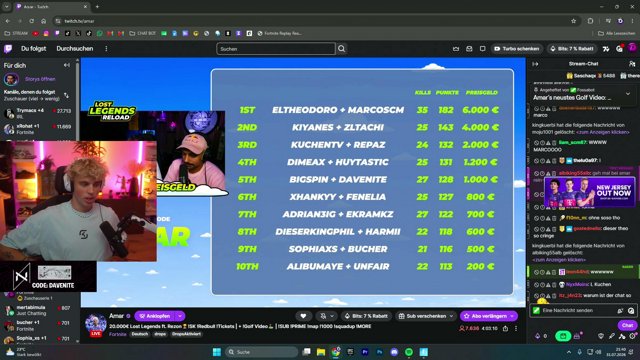Screen dimensions: 640x360
Task: Click the Windows taskbar Suche box
Action: click(261, 352)
